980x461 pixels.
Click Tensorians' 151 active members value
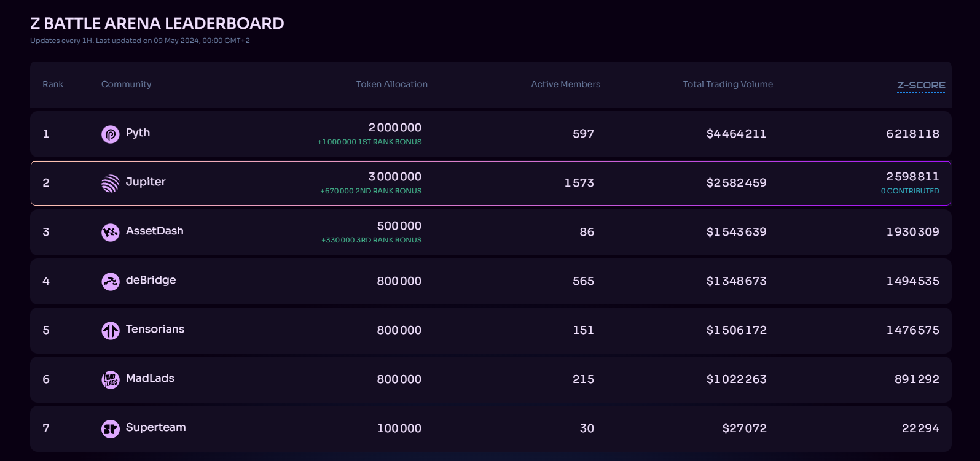pos(583,330)
